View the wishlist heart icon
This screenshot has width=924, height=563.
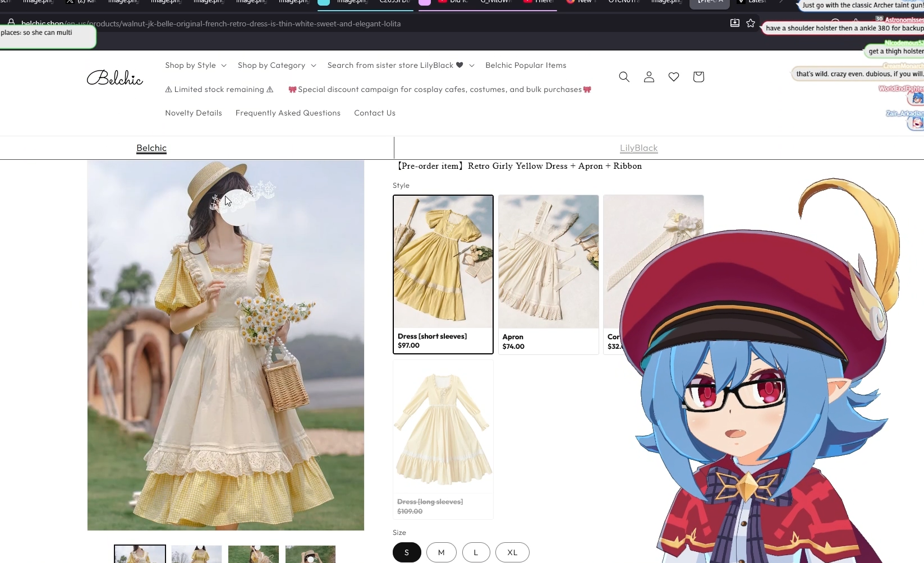674,77
